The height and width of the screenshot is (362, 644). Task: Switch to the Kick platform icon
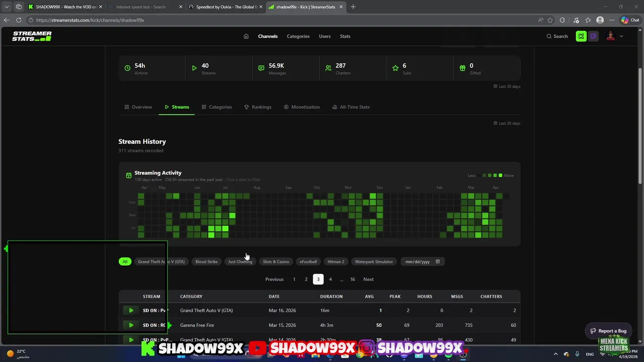click(581, 36)
